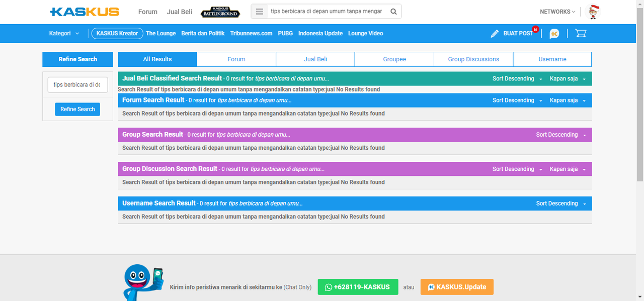Image resolution: width=644 pixels, height=301 pixels.
Task: Open the KASKUS chat bubble icon
Action: coord(554,34)
